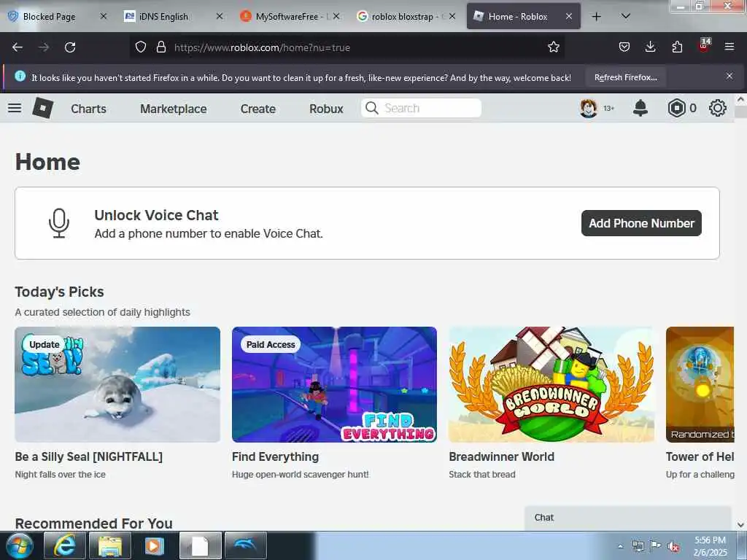Click the Refresh Firefox button

[x=625, y=77]
